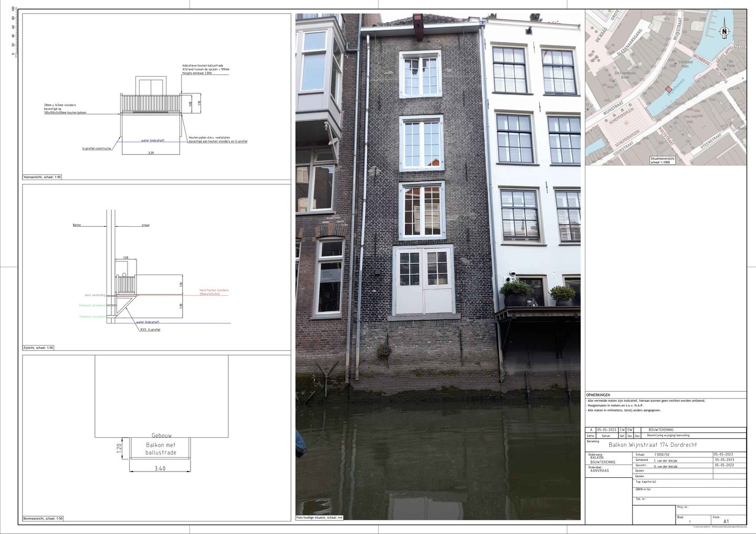Click the vertical scale bar ruler
Image resolution: width=756 pixels, height=534 pixels.
pyautogui.click(x=13, y=32)
